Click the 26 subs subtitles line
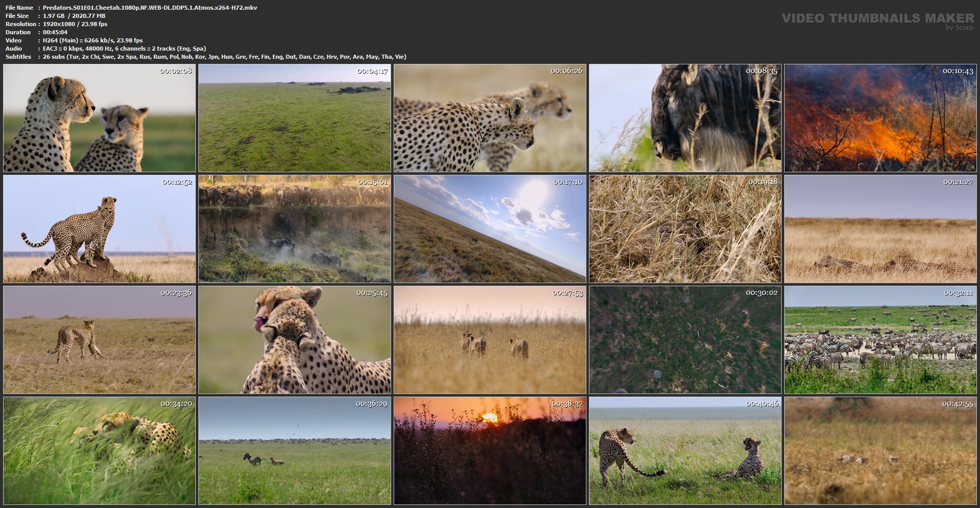Image resolution: width=980 pixels, height=508 pixels. click(224, 57)
